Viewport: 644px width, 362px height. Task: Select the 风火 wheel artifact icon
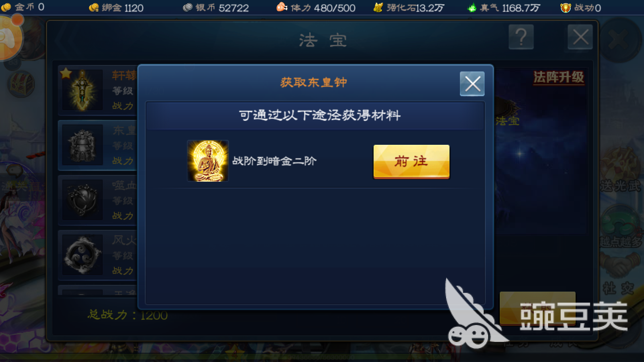pos(83,255)
